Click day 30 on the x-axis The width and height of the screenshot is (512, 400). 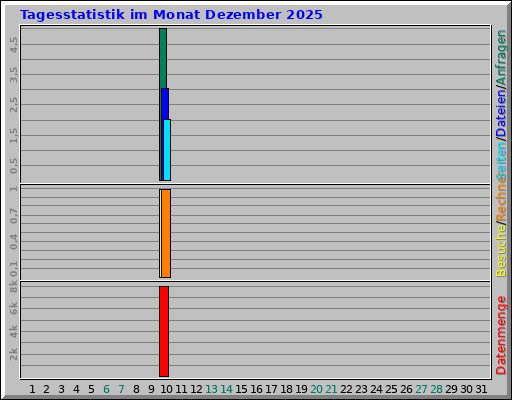(x=466, y=389)
